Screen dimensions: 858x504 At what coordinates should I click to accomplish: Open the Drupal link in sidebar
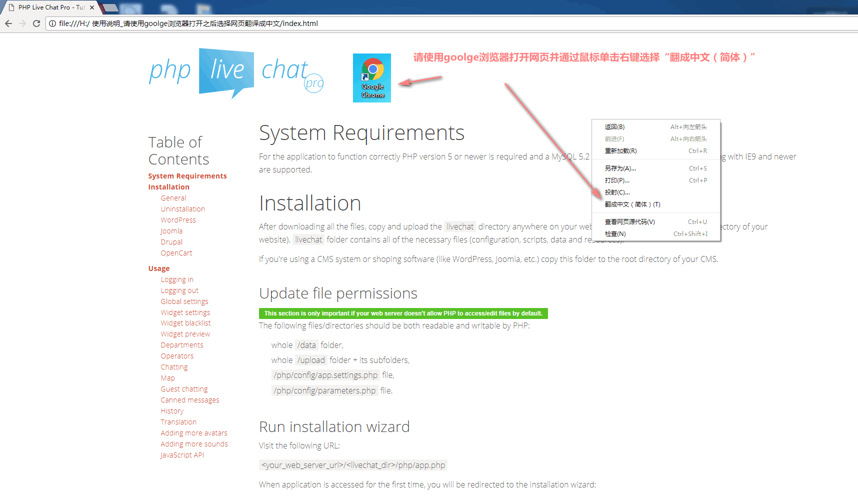click(x=171, y=242)
